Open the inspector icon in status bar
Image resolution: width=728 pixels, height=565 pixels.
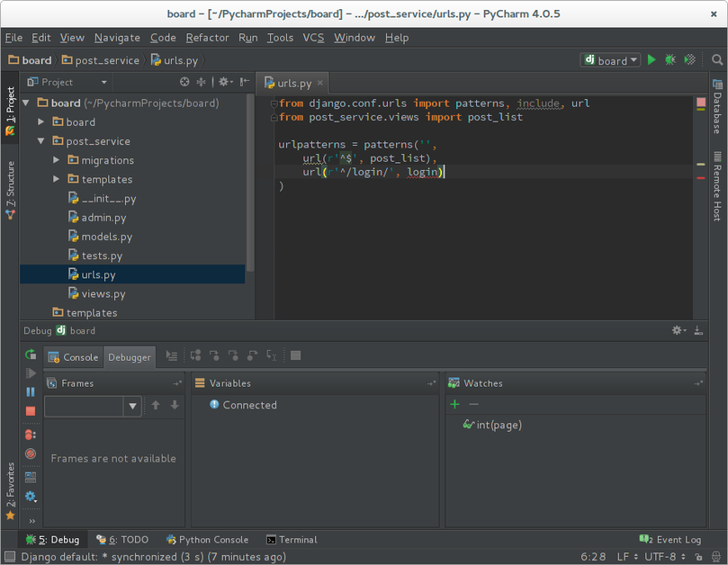716,556
